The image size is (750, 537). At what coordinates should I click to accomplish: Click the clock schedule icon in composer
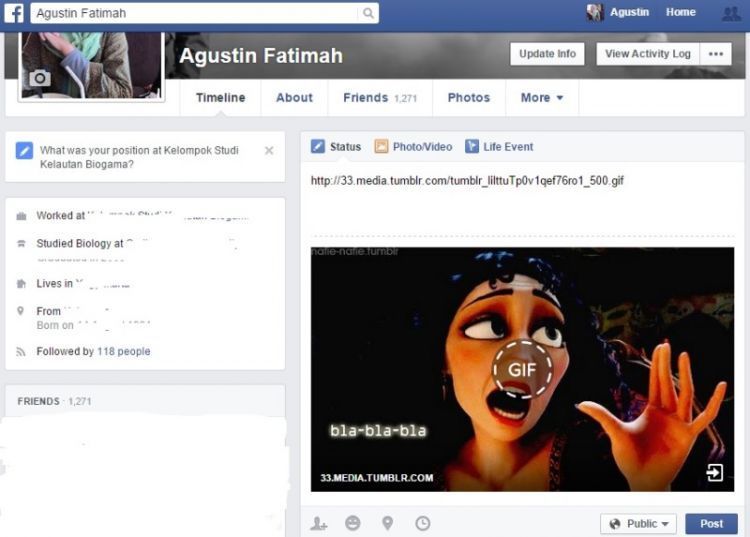point(423,523)
